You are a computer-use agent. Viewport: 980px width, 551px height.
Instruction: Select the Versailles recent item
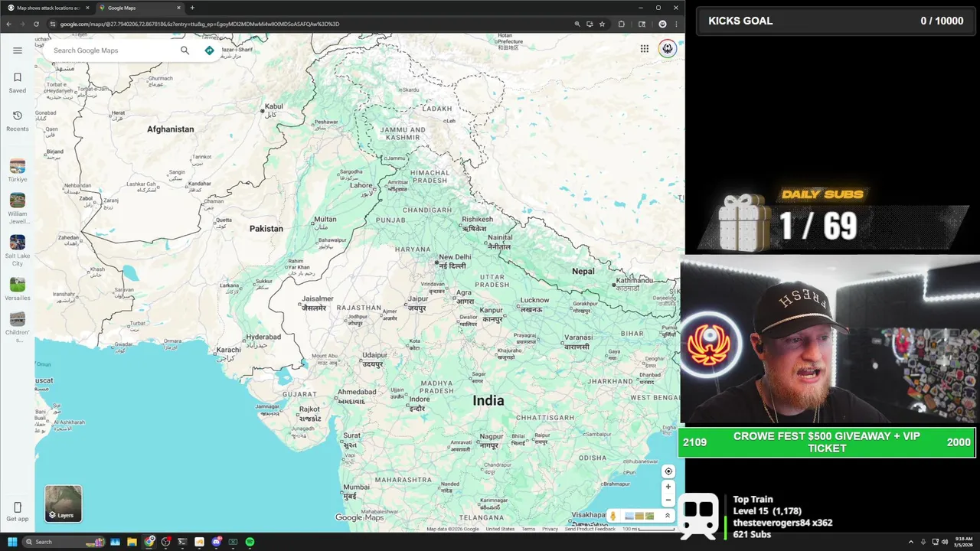[18, 289]
